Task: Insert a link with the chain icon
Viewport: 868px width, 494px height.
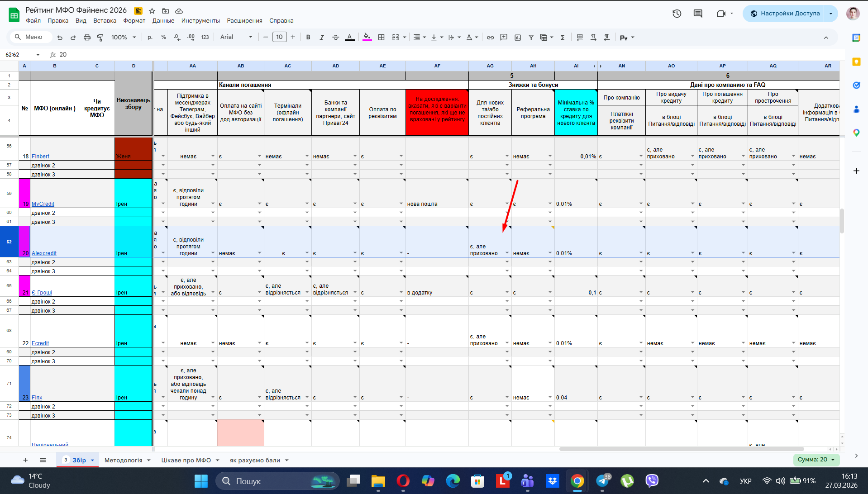Action: (x=490, y=38)
